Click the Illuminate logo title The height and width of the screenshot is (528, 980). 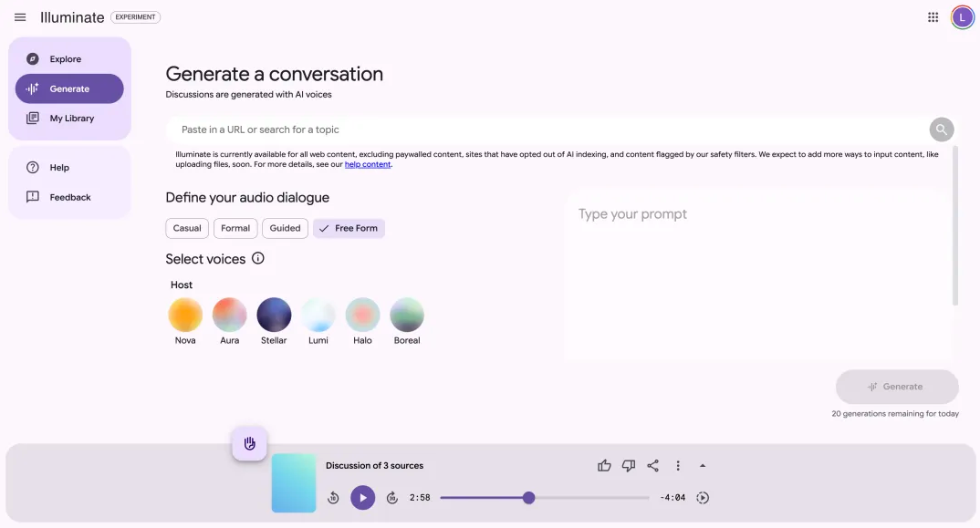(x=72, y=17)
